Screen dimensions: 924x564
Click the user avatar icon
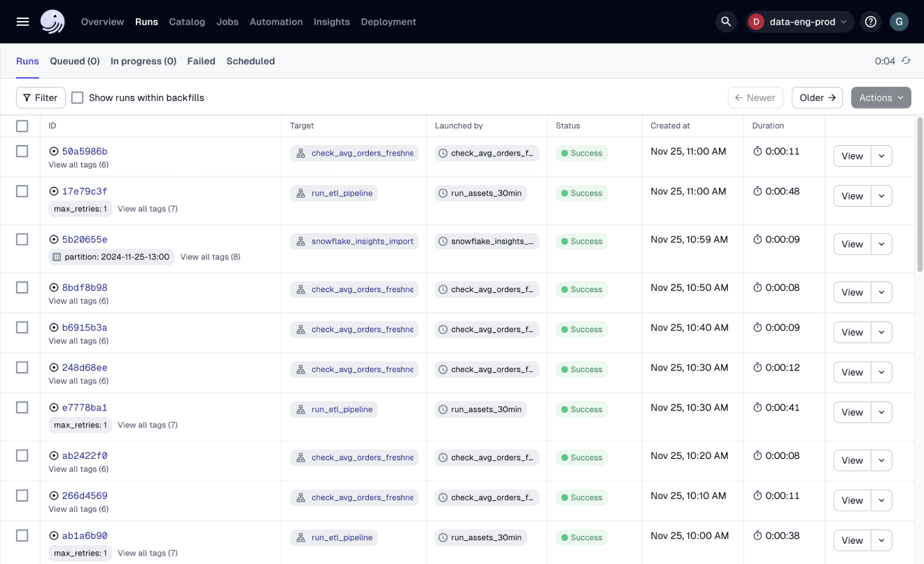(x=899, y=21)
